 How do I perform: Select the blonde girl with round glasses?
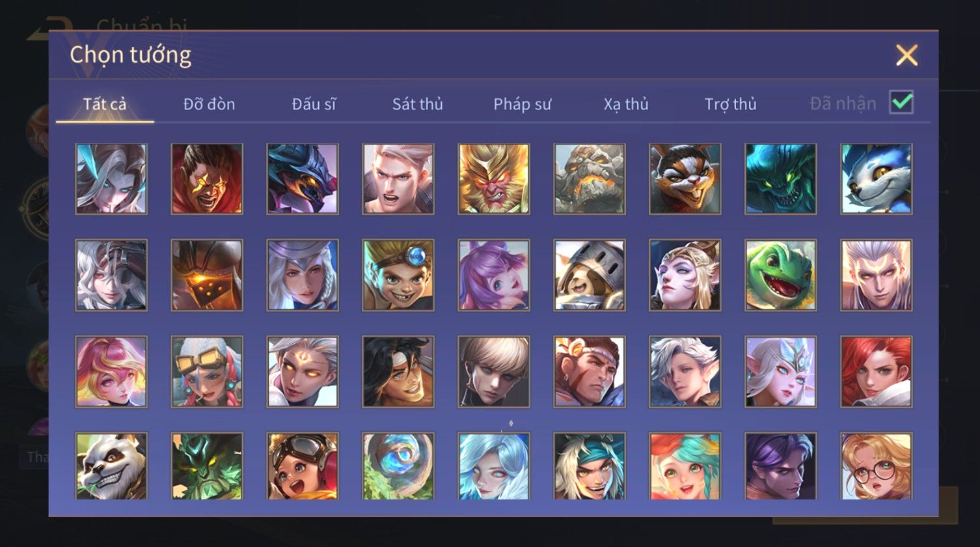pyautogui.click(x=877, y=466)
